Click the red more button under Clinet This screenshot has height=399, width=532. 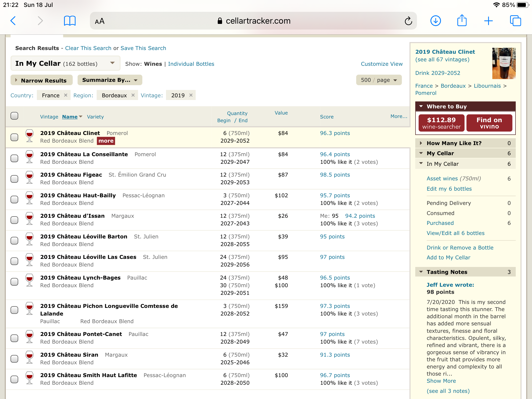[106, 141]
